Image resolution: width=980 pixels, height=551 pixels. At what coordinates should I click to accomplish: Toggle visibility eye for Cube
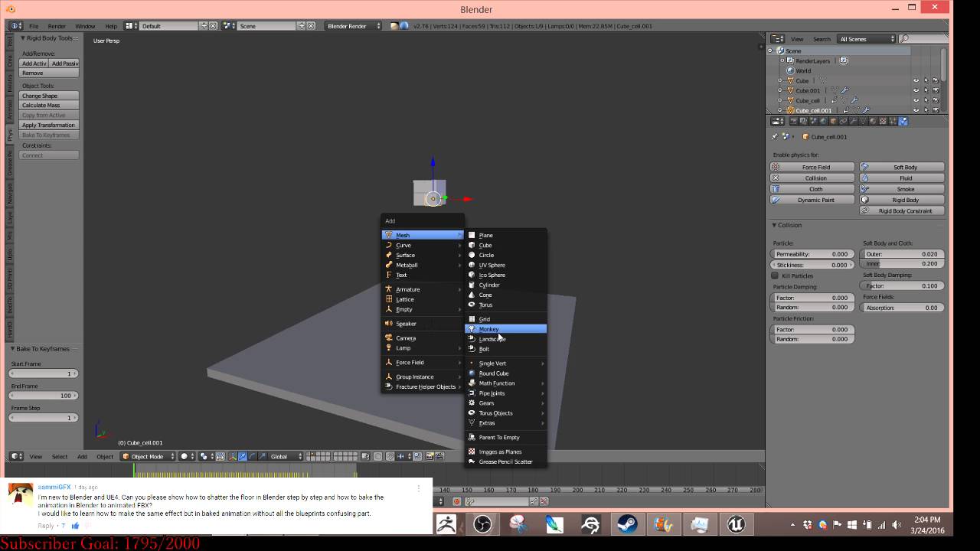click(x=916, y=80)
